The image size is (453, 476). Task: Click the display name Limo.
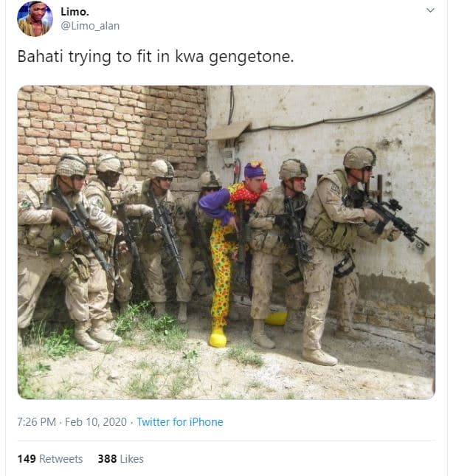pos(75,12)
